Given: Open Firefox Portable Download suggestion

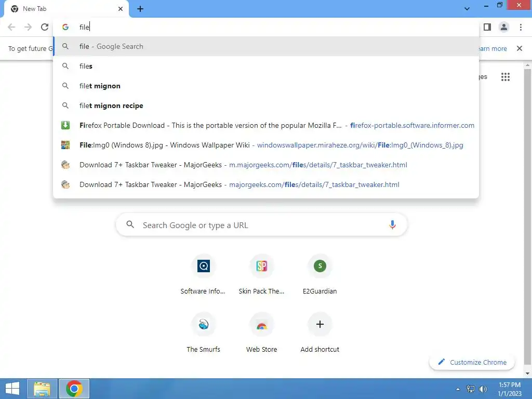Looking at the screenshot, I should pos(266,125).
